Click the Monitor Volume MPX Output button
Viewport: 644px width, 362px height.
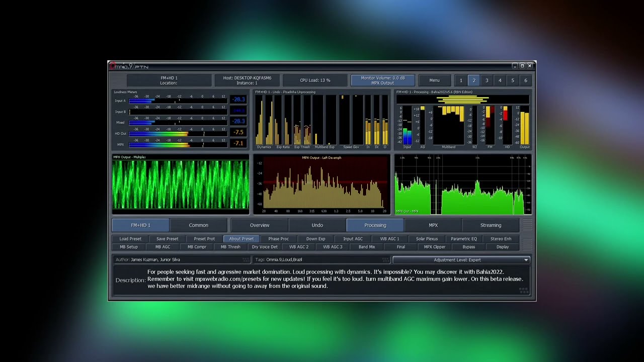tap(383, 80)
